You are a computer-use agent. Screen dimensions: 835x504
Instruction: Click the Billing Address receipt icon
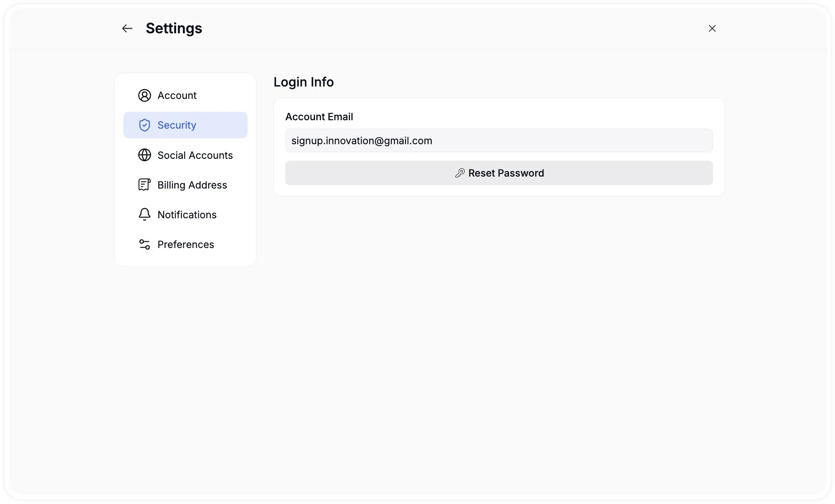pyautogui.click(x=145, y=185)
